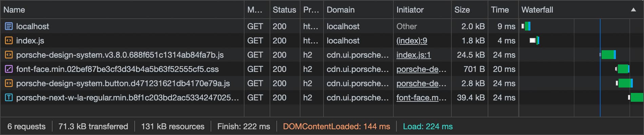Select porsche-next-w-la-regular.min font request
This screenshot has width=644, height=135.
[322, 97]
